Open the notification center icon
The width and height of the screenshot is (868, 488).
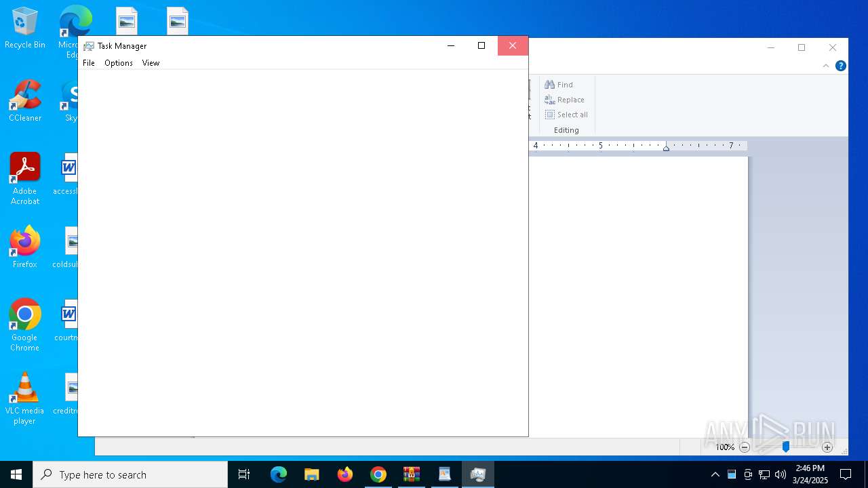click(846, 474)
